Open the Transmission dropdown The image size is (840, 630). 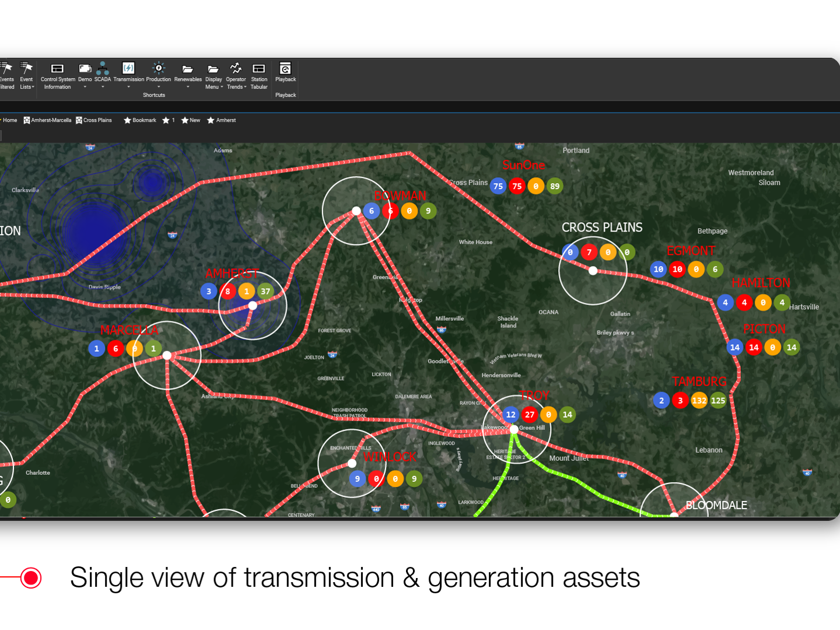pos(128,76)
